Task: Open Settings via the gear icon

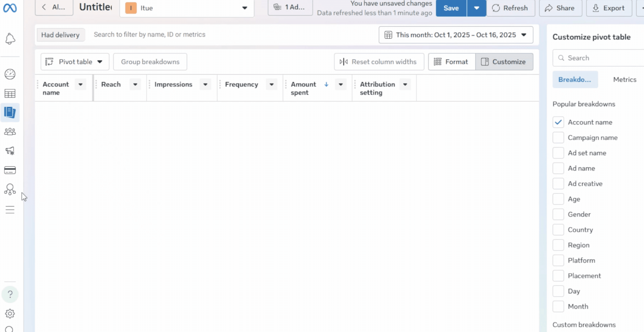Action: coord(10,314)
